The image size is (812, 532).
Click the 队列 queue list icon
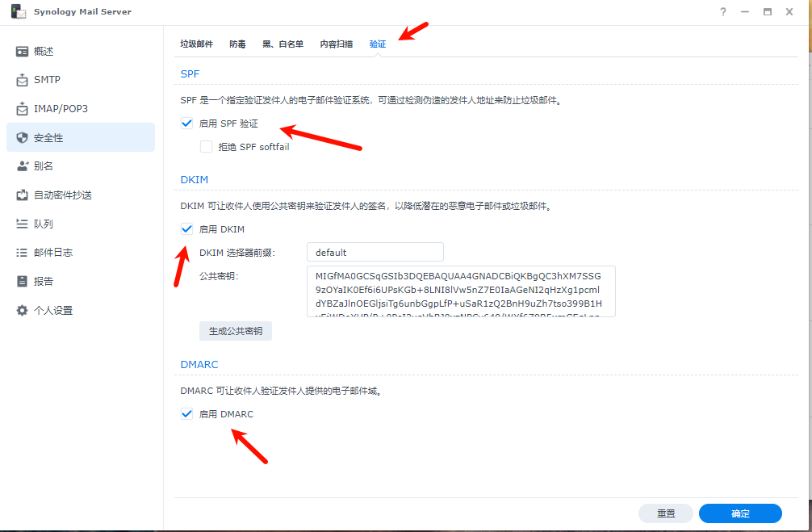click(22, 224)
